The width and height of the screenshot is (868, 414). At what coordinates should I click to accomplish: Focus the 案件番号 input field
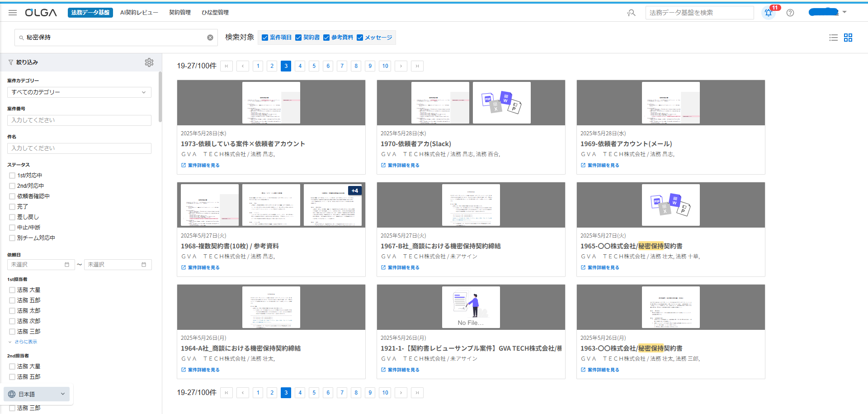pos(79,120)
